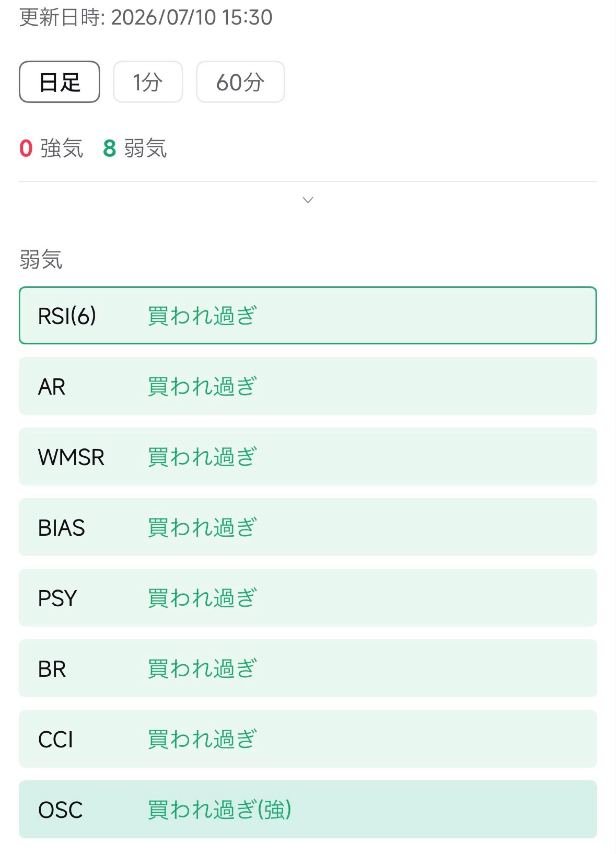Click 買われ過ぎ label in the RSI(6) row
The width and height of the screenshot is (616, 854).
[x=202, y=316]
